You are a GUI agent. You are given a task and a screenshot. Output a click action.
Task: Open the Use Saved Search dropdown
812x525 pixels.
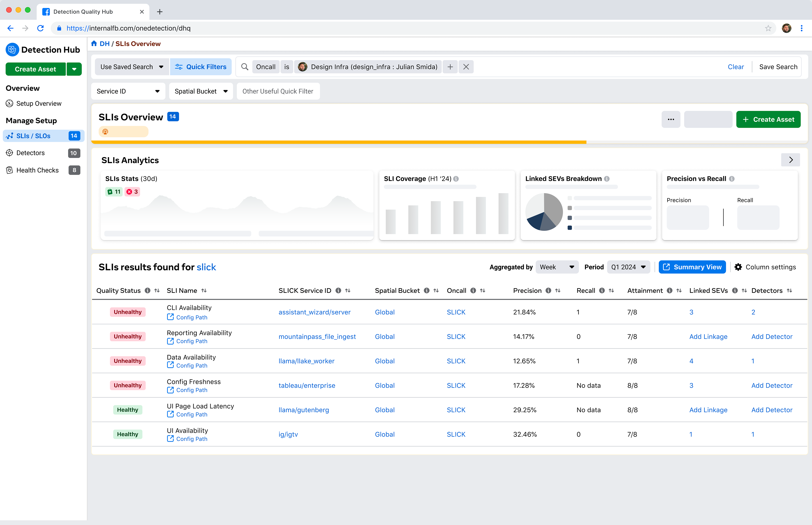click(x=132, y=67)
